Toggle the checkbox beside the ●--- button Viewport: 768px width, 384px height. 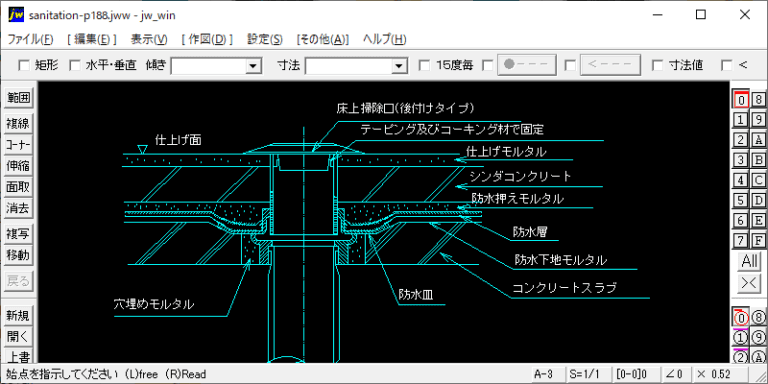point(488,65)
